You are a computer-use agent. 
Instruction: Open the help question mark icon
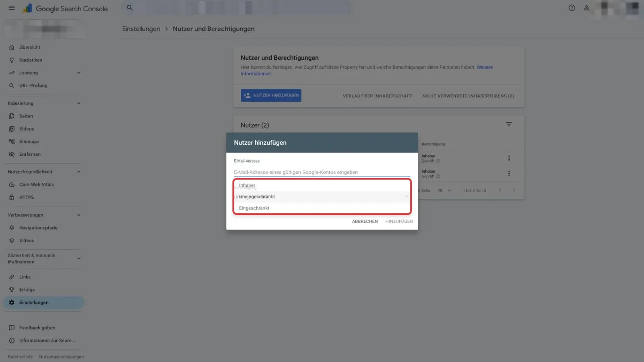pos(572,8)
